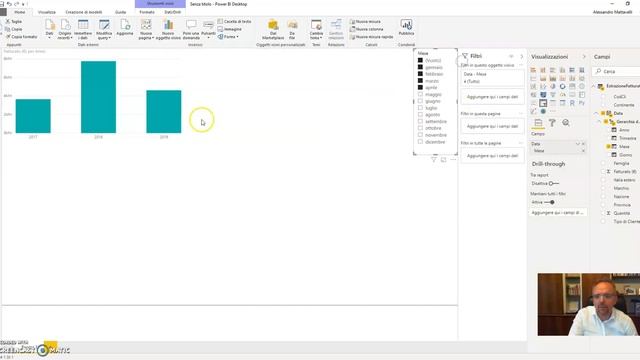The image size is (640, 360).
Task: Open the Data field well chevron menu
Action: pyautogui.click(x=578, y=144)
